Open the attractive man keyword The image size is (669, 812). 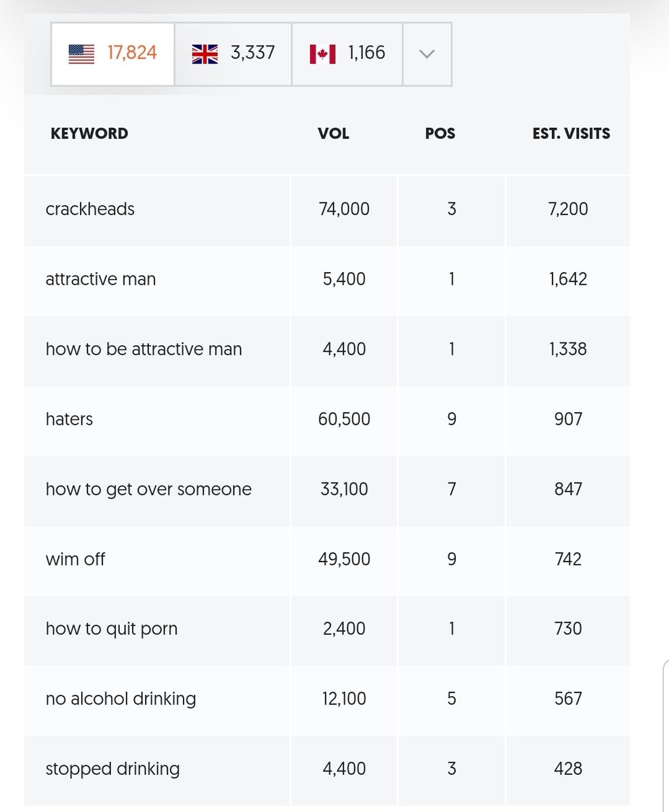[x=100, y=279]
